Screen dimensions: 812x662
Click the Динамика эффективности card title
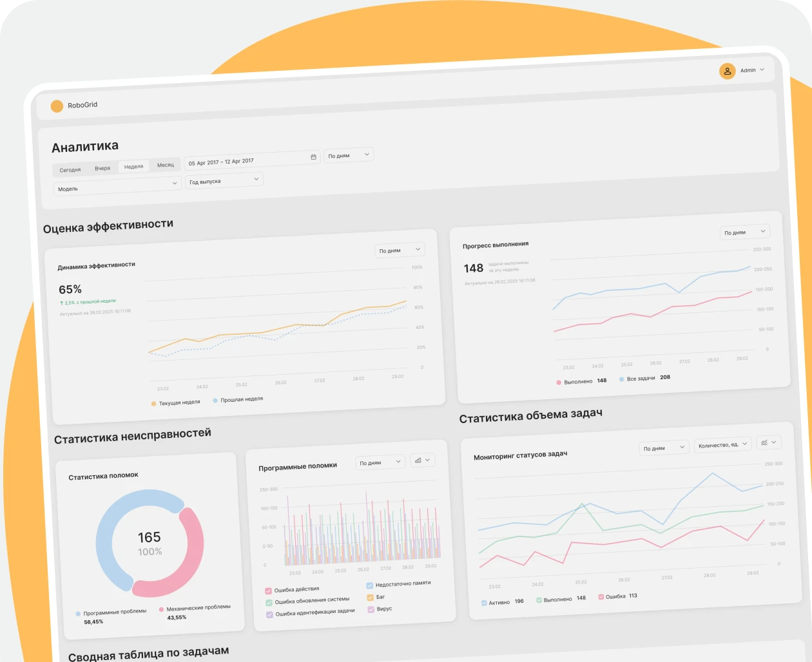(97, 266)
